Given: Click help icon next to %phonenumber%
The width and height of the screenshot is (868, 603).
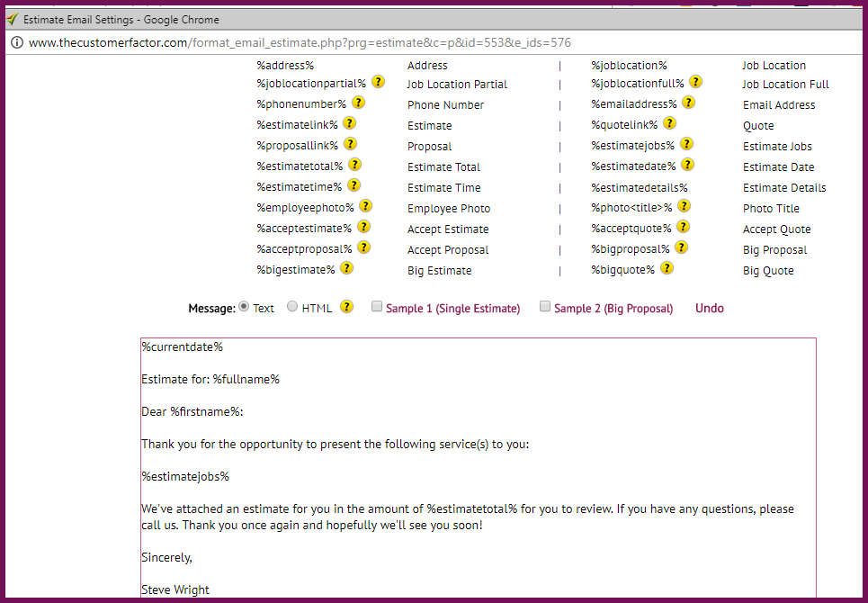Looking at the screenshot, I should [x=359, y=103].
